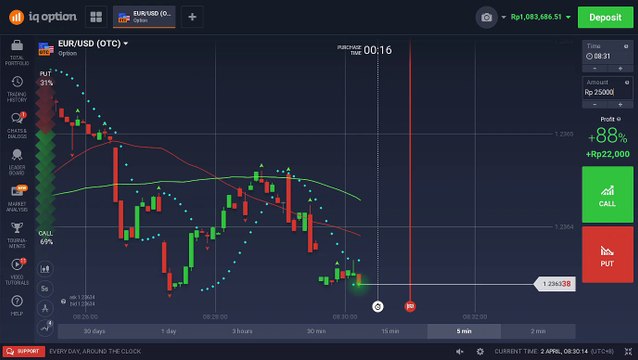Image resolution: width=638 pixels, height=360 pixels.
Task: Click the 08:31 expiration time field
Action: (607, 56)
